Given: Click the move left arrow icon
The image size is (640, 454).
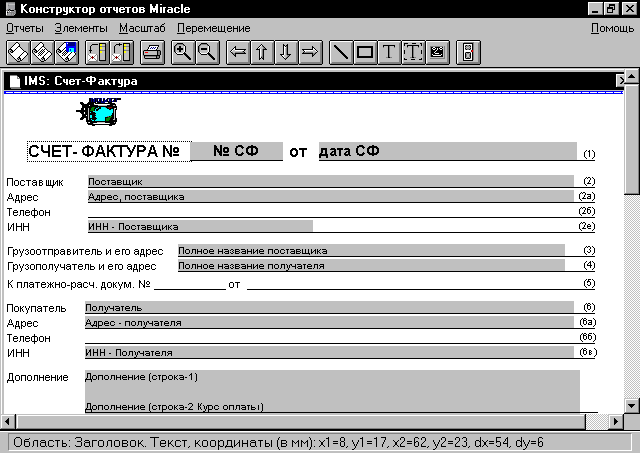Looking at the screenshot, I should tap(238, 51).
